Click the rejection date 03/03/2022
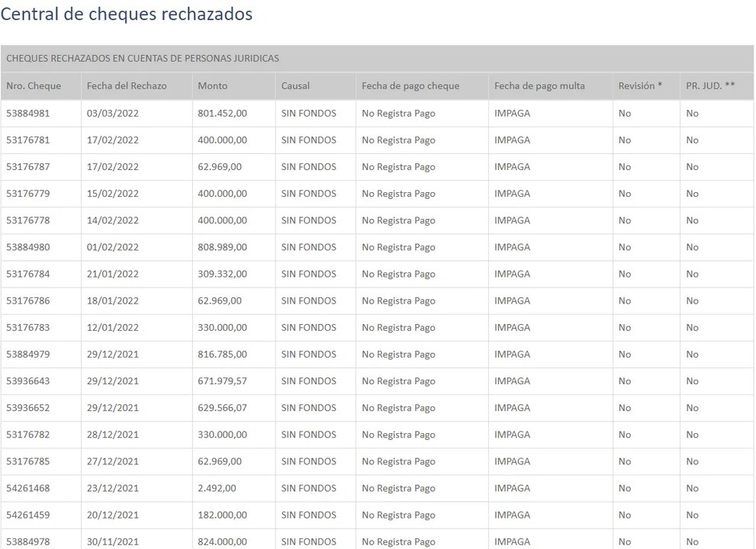Image resolution: width=756 pixels, height=549 pixels. coord(113,114)
